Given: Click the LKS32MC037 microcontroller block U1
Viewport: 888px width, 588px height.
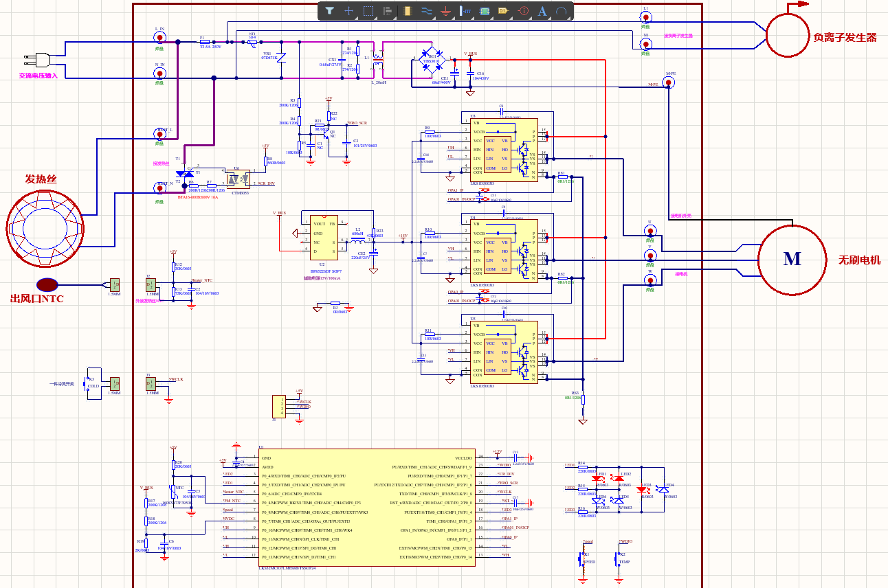Looking at the screenshot, I should pos(366,508).
